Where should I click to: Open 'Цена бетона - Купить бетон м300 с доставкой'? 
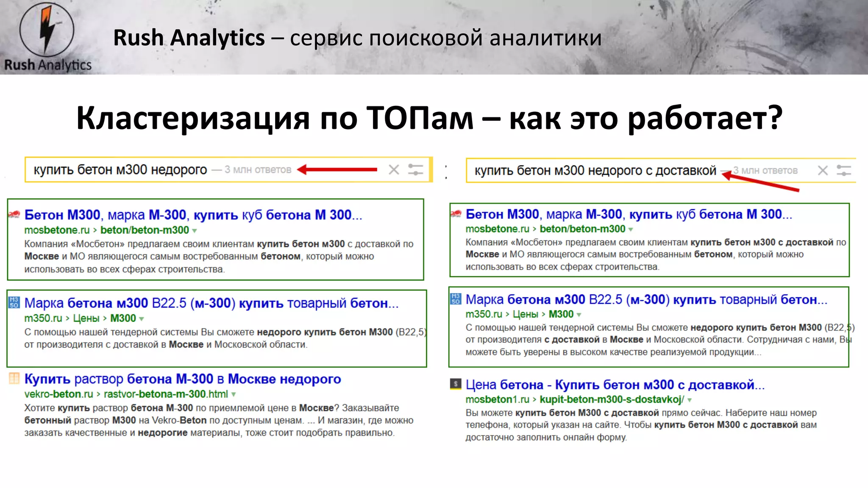point(615,385)
